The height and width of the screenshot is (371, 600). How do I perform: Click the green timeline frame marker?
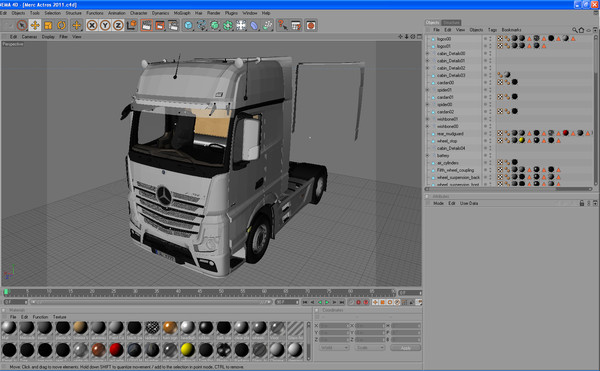6,292
